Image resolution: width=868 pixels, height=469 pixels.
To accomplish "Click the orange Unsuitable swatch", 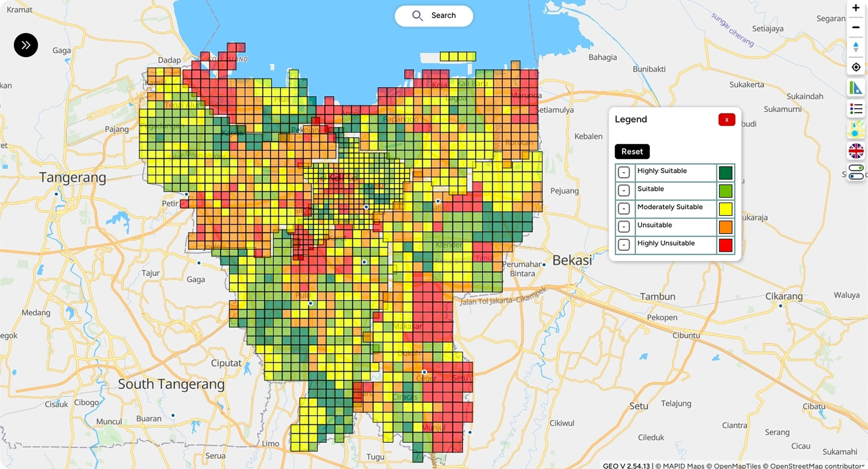I will click(x=725, y=227).
